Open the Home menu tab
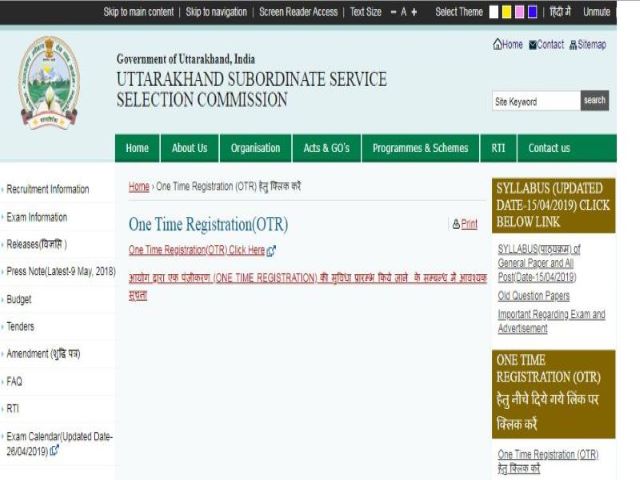 pyautogui.click(x=137, y=148)
